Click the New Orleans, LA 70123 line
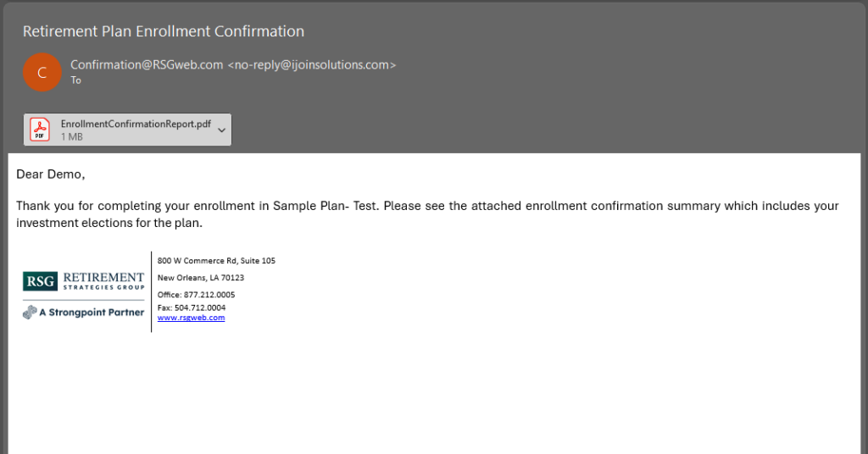The image size is (868, 454). 200,278
